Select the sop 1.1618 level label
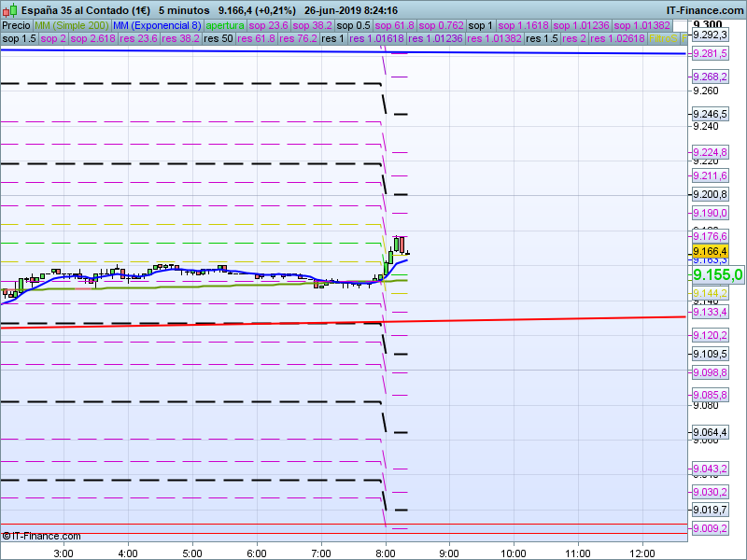Screen dimensions: 747x560 524,25
